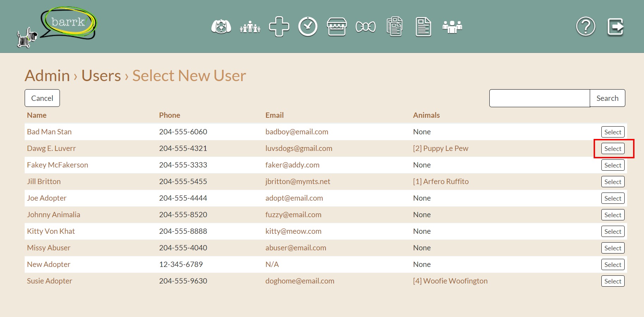Open Kitty Von Khat name link
This screenshot has width=644, height=317.
pyautogui.click(x=51, y=231)
